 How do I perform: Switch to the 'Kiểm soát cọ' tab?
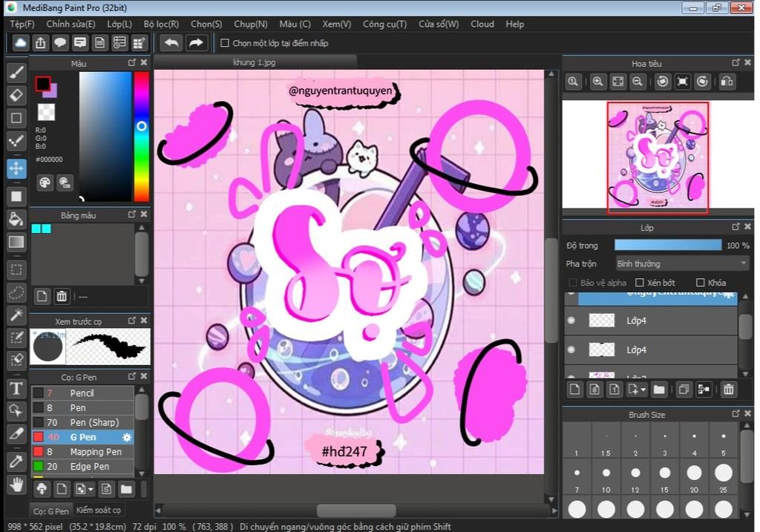[x=99, y=510]
